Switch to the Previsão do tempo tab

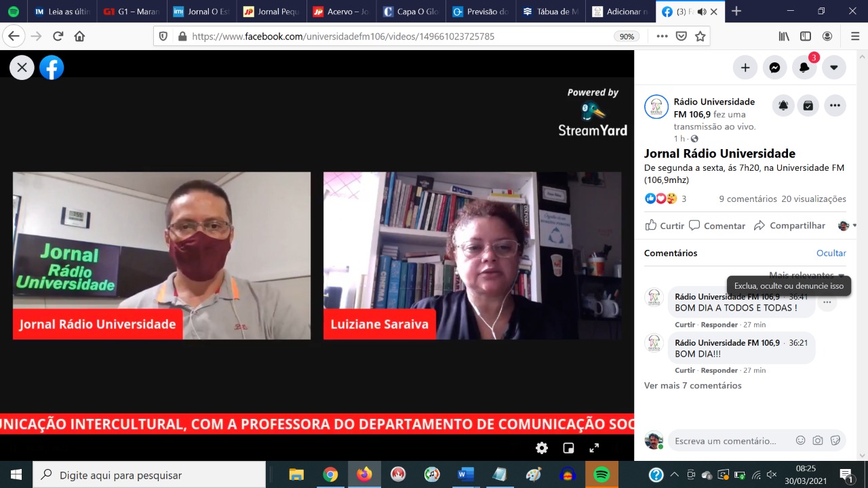click(481, 12)
